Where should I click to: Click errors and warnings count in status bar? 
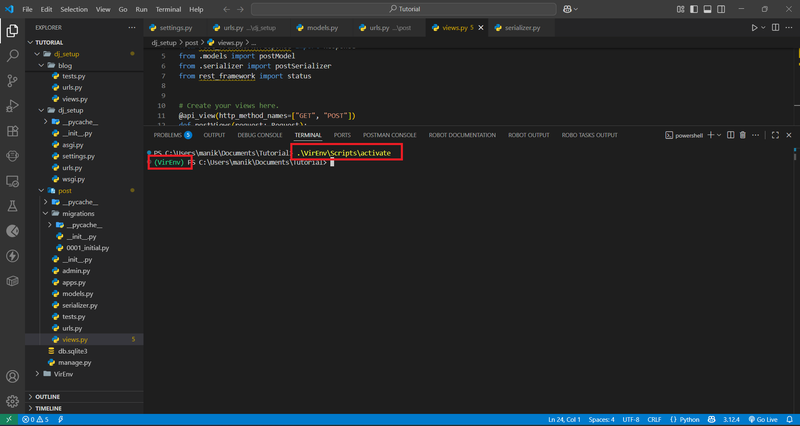35,420
